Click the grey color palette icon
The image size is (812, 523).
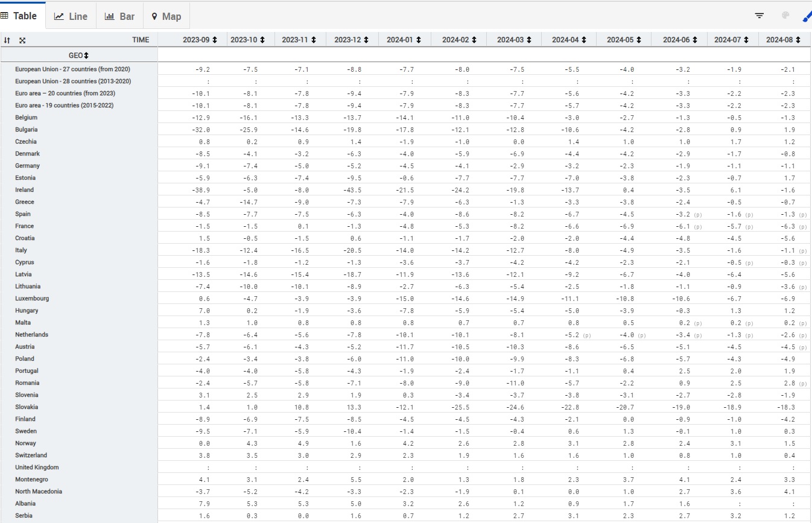(x=785, y=16)
